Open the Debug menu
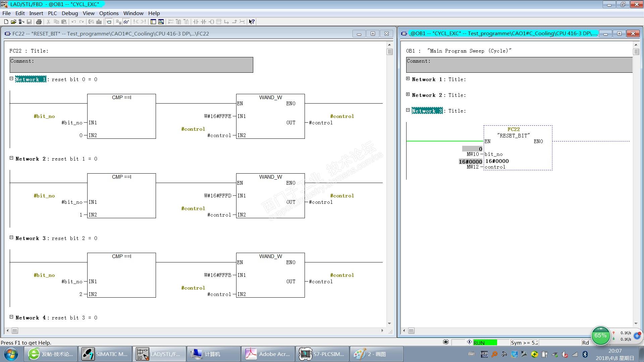 69,13
